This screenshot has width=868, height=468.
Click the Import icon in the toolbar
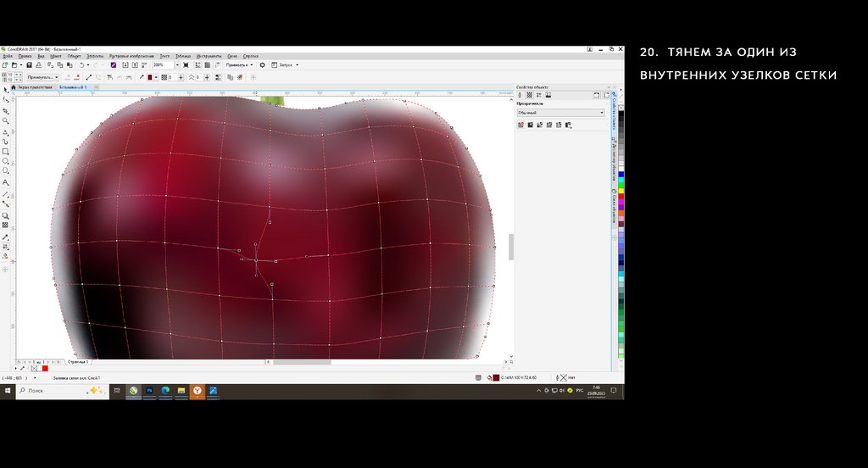point(125,64)
